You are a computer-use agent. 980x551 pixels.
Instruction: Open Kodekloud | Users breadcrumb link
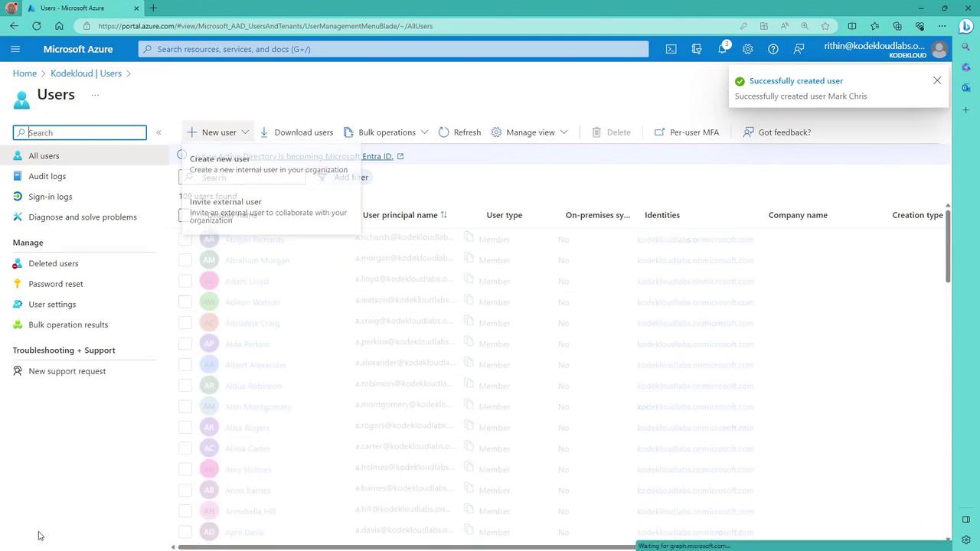[86, 73]
